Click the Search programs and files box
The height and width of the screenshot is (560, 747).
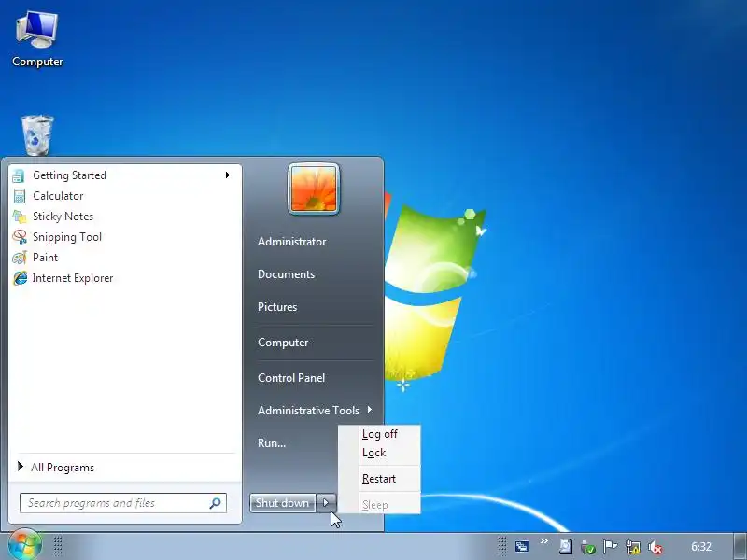click(x=123, y=503)
